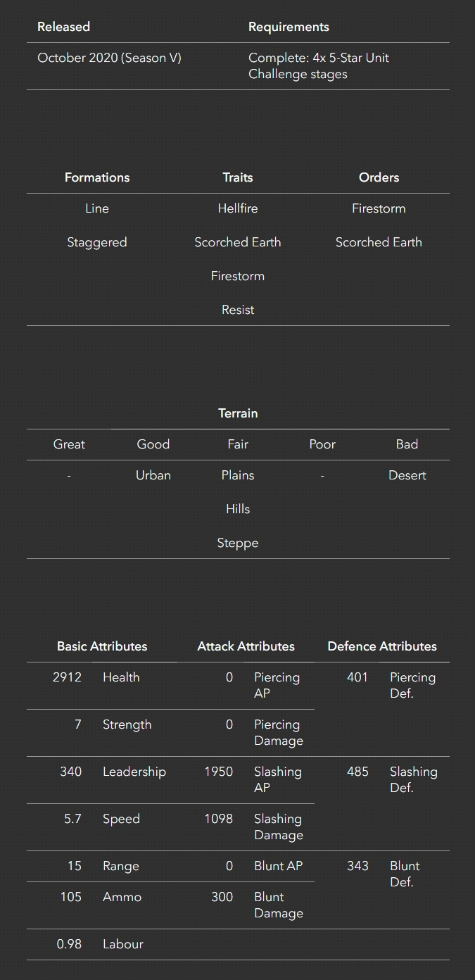The height and width of the screenshot is (980, 475).
Task: Click the October 2020 (Season V) release text
Action: [109, 58]
